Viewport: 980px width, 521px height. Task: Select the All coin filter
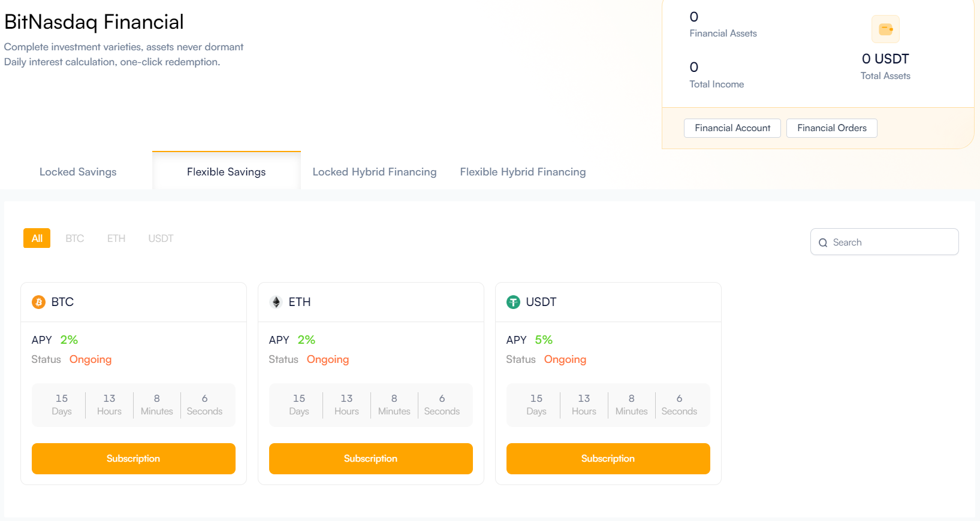coord(37,238)
